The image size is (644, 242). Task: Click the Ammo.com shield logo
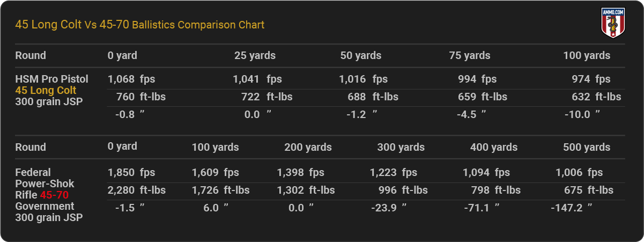tap(612, 24)
